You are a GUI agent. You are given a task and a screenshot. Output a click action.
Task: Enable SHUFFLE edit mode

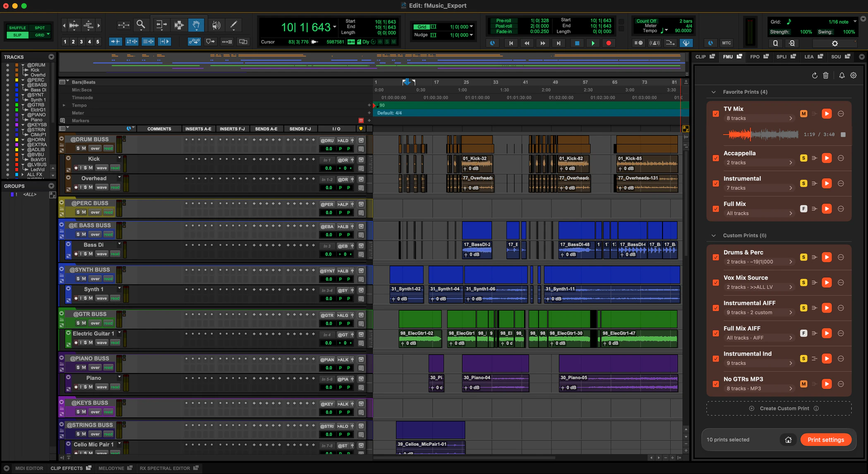point(17,28)
